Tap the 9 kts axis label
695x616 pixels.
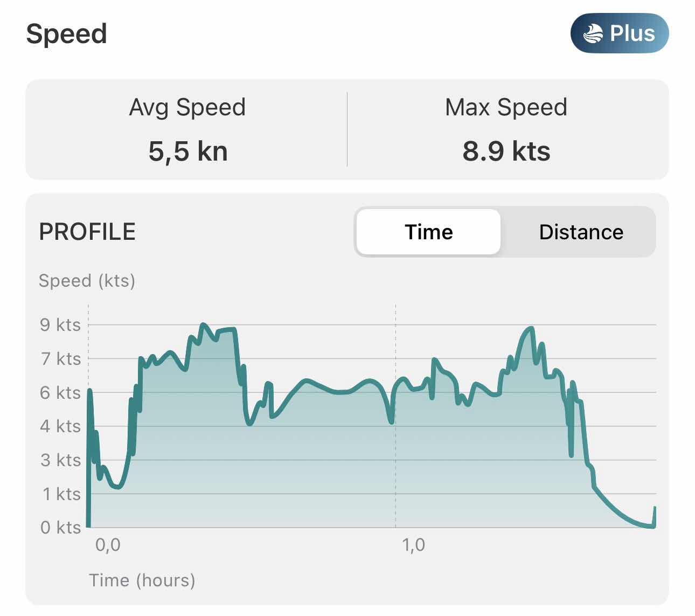pos(60,325)
